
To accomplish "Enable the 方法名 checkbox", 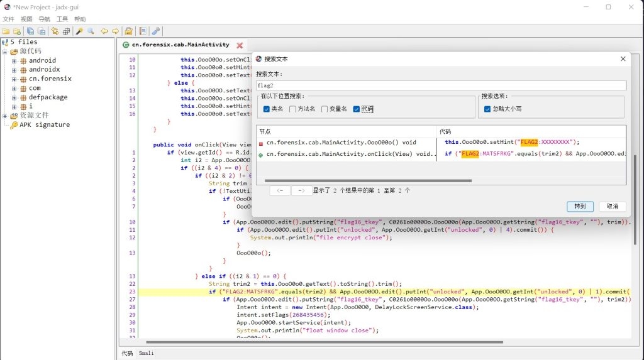I will coord(293,109).
